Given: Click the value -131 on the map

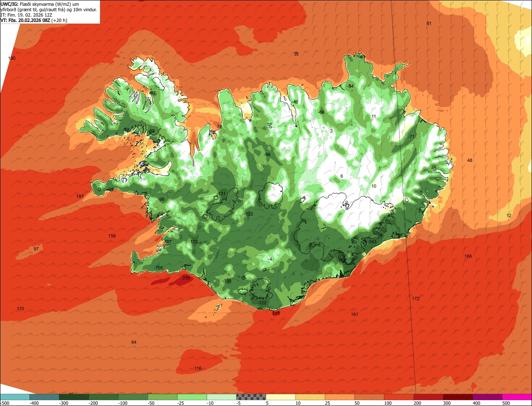Looking at the screenshot, I should point(222,193).
